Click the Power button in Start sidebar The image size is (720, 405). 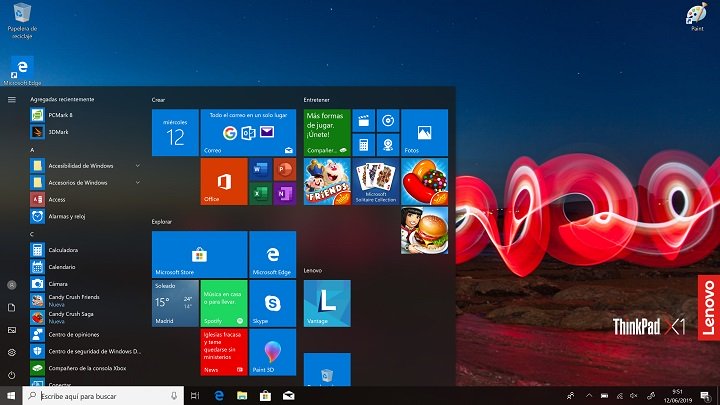coord(12,375)
